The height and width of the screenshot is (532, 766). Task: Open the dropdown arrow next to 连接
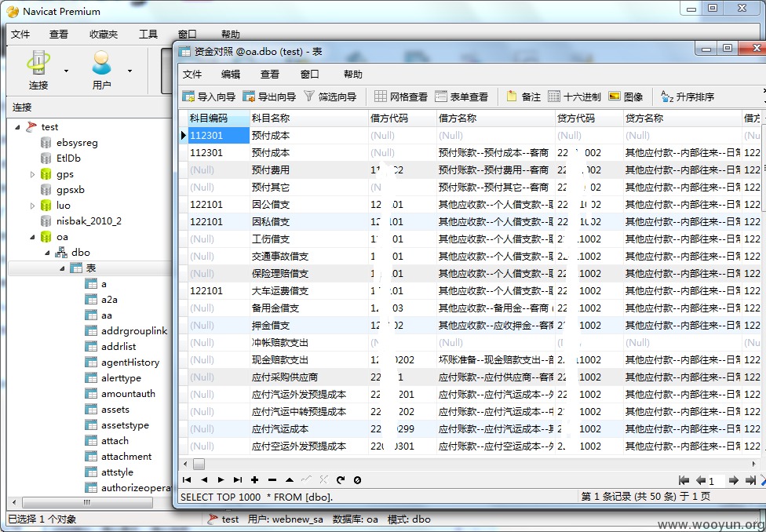(x=66, y=71)
